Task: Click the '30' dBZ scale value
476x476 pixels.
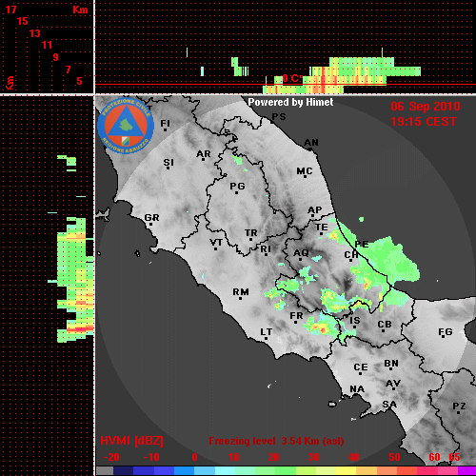Action: pos(314,457)
